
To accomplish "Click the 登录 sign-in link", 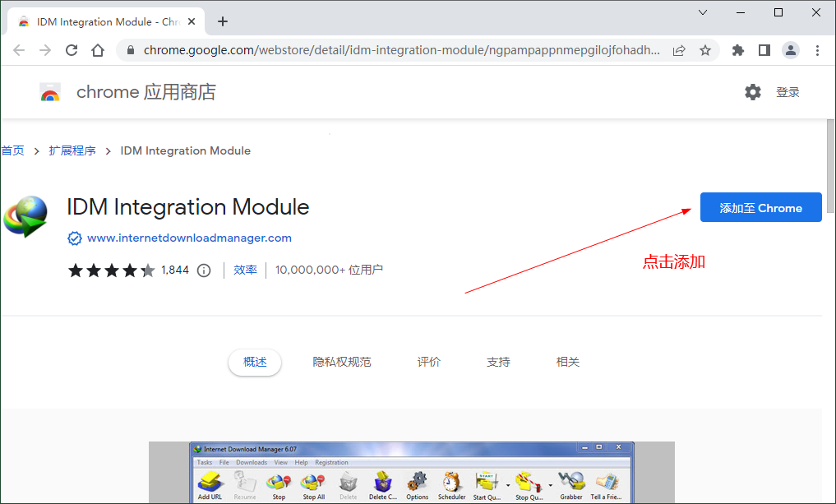I will click(x=788, y=92).
